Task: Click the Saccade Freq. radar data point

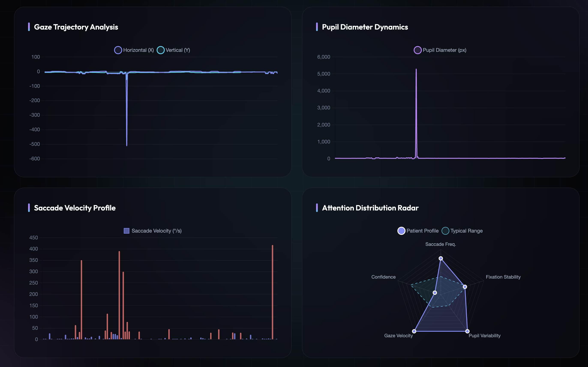Action: click(441, 258)
